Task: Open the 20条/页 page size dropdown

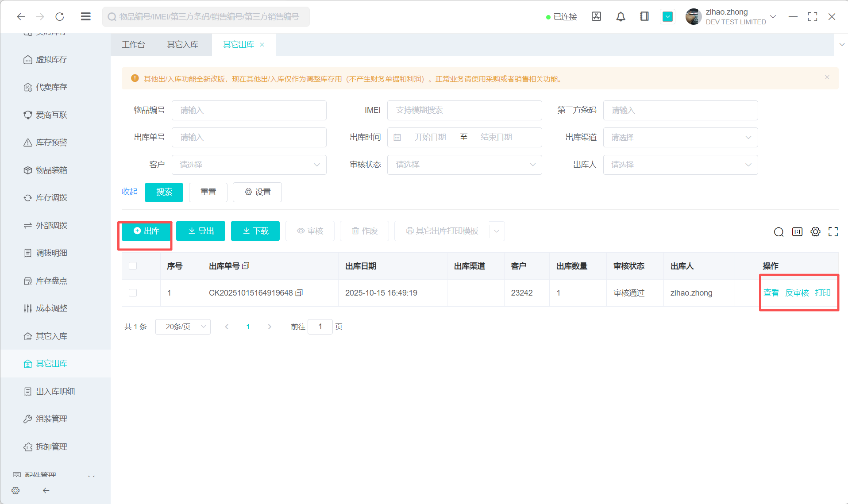Action: click(x=183, y=327)
